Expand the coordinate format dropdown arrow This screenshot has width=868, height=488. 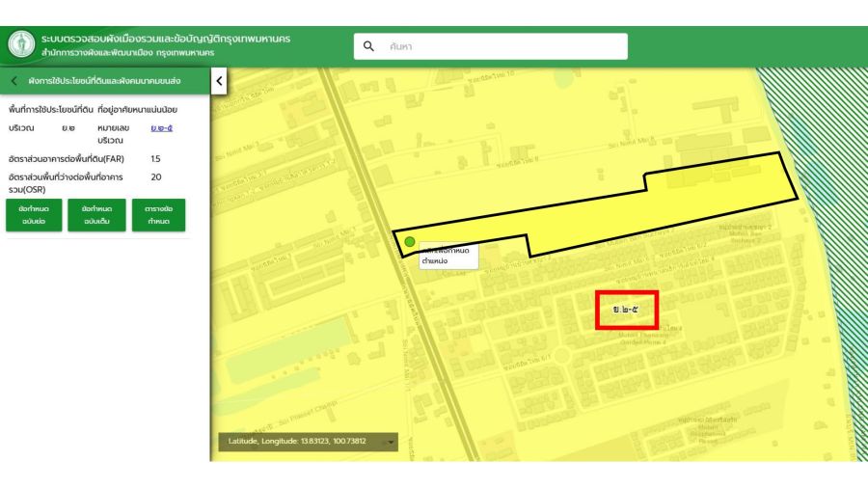point(391,442)
